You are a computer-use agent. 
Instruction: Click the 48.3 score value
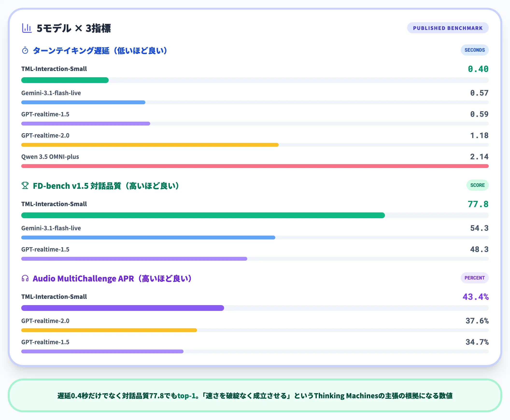tap(479, 249)
